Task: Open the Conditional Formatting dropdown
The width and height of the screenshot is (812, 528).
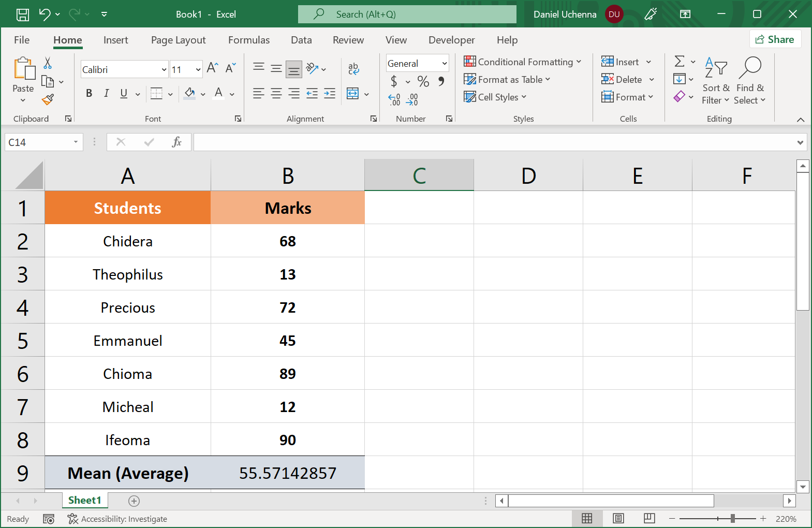Action: (x=523, y=62)
